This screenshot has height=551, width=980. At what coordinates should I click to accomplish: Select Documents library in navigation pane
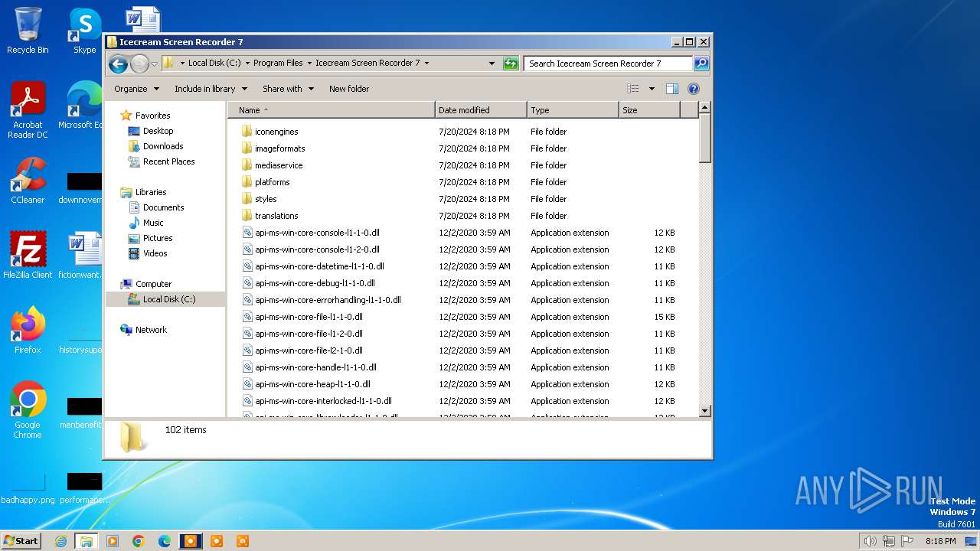pyautogui.click(x=163, y=207)
